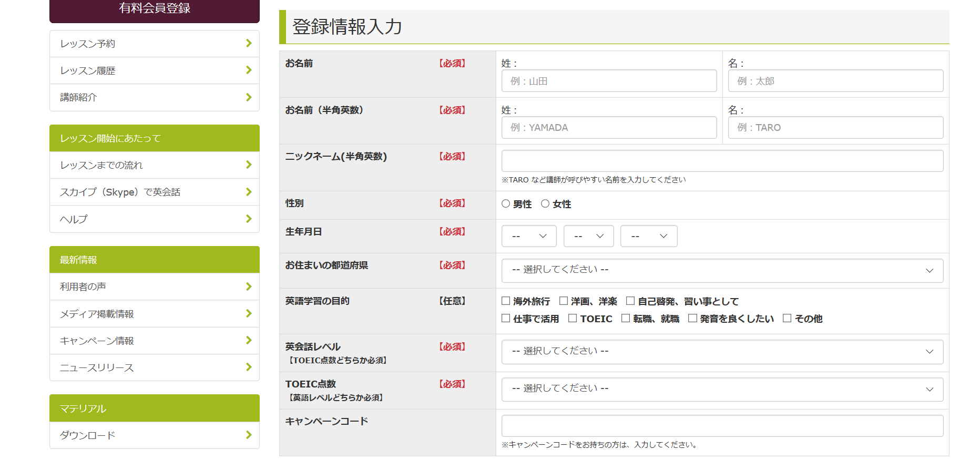Open the お住まいの都道府県 dropdown

click(722, 271)
